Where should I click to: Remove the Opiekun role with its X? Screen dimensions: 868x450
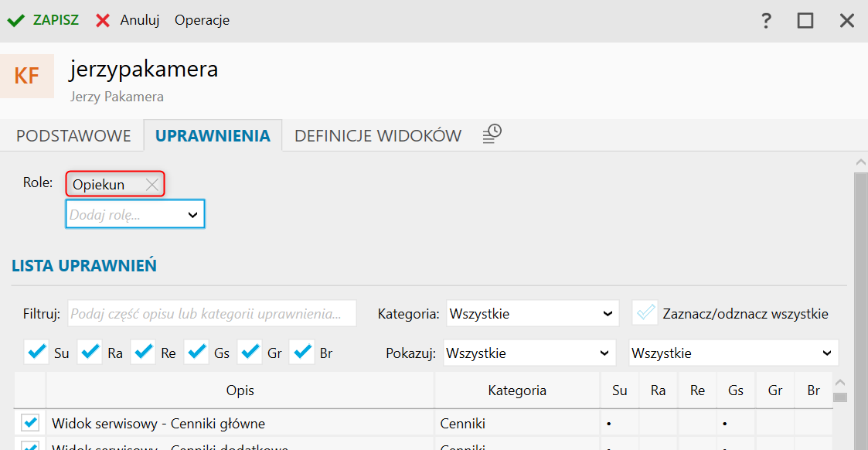click(x=152, y=185)
